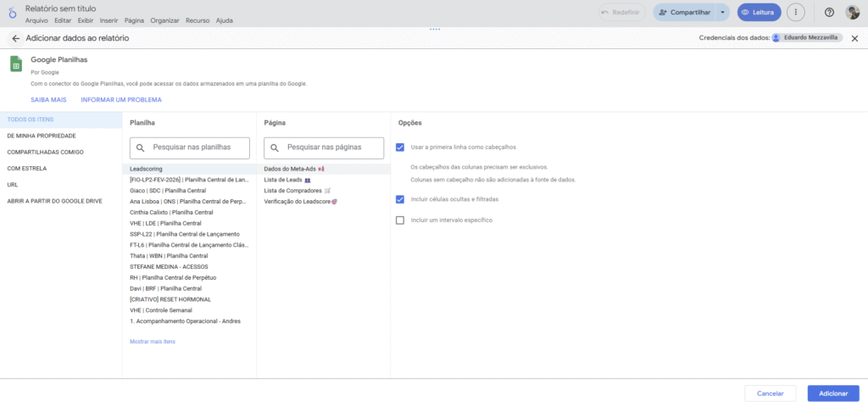This screenshot has height=407, width=868.
Task: Toggle Usar a primeira linha como cabeçalhos
Action: [x=400, y=147]
